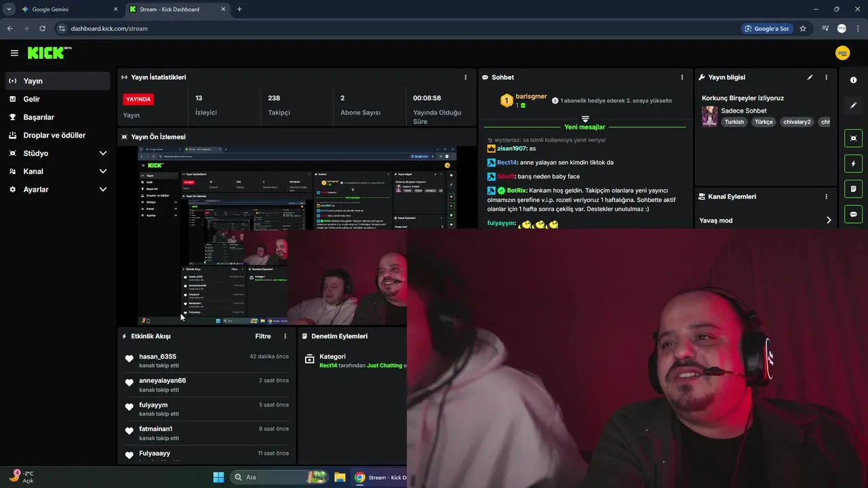Image resolution: width=868 pixels, height=488 pixels.
Task: Click the YAYINDA live status badge
Action: (138, 99)
